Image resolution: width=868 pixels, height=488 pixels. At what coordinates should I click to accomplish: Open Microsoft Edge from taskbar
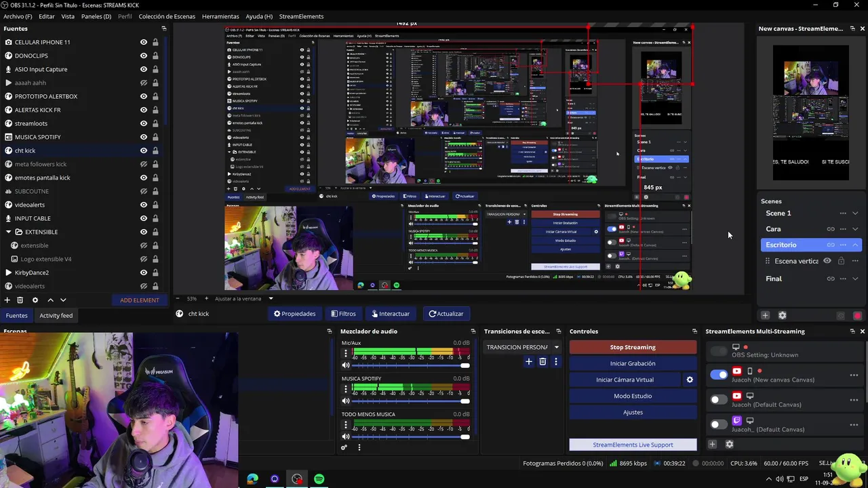[252, 479]
